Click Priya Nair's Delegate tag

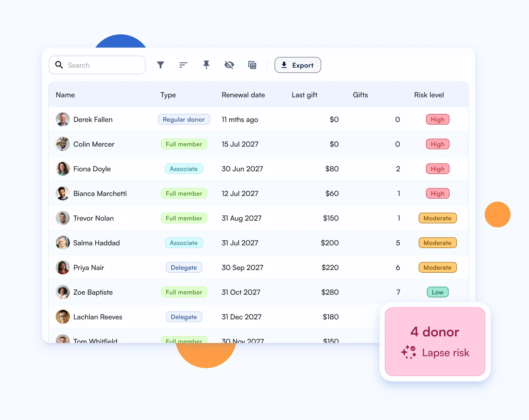coord(184,267)
